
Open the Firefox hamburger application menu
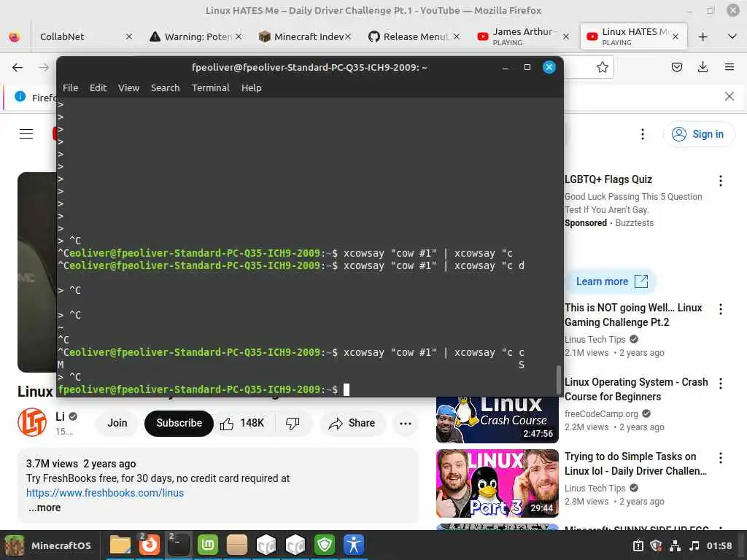[729, 67]
